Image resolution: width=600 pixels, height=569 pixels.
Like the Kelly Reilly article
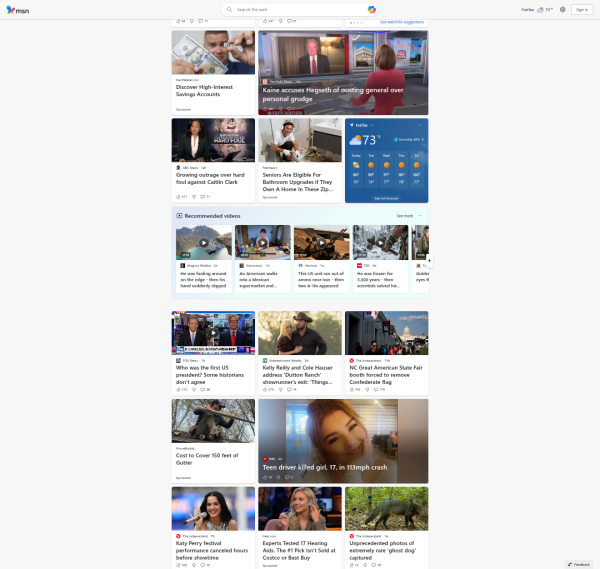pyautogui.click(x=268, y=390)
